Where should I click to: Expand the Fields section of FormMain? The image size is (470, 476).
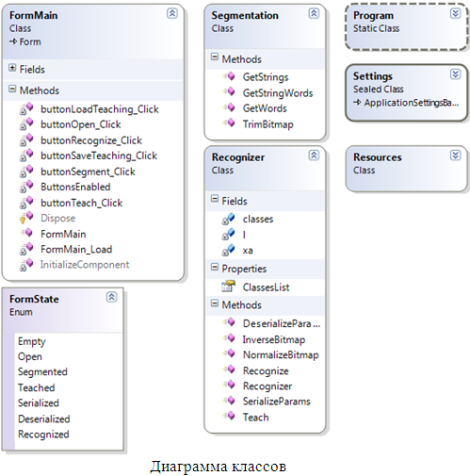coord(12,68)
